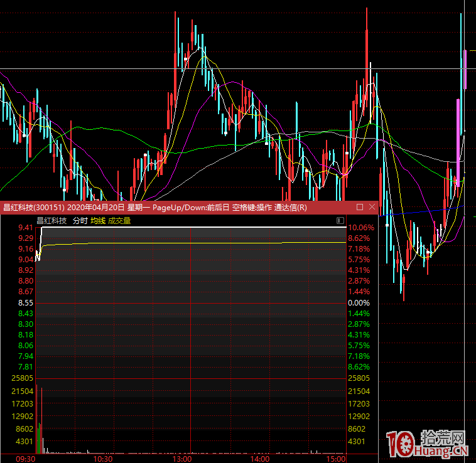Click the tall magenta candlestick on K-line chart

458,142
